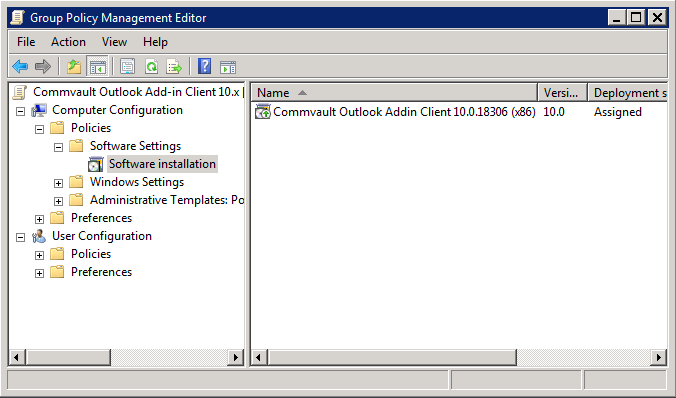This screenshot has width=676, height=398.
Task: Expand the Windows Settings folder
Action: tap(58, 183)
